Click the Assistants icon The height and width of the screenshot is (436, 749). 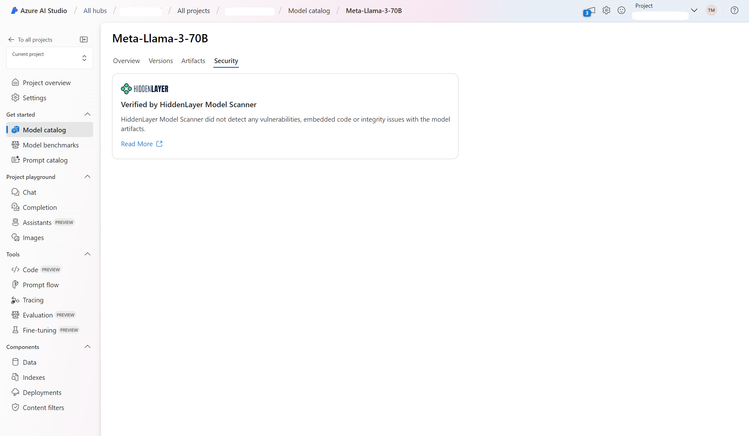(x=15, y=222)
